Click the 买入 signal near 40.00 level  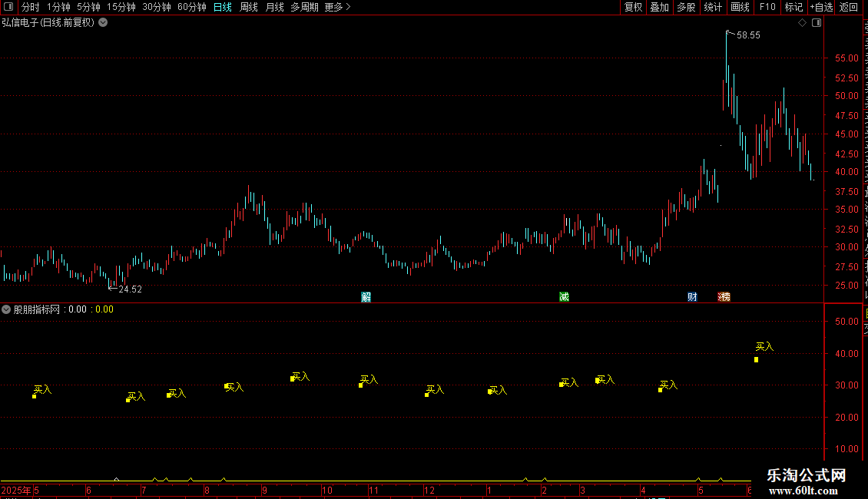tap(764, 347)
